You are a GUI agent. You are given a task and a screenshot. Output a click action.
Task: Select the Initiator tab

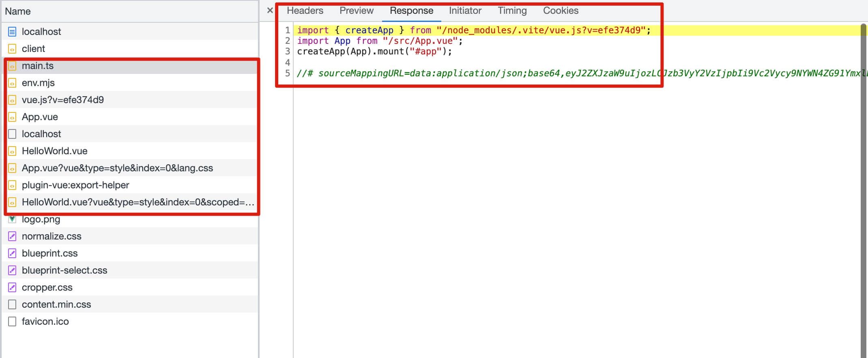coord(465,11)
